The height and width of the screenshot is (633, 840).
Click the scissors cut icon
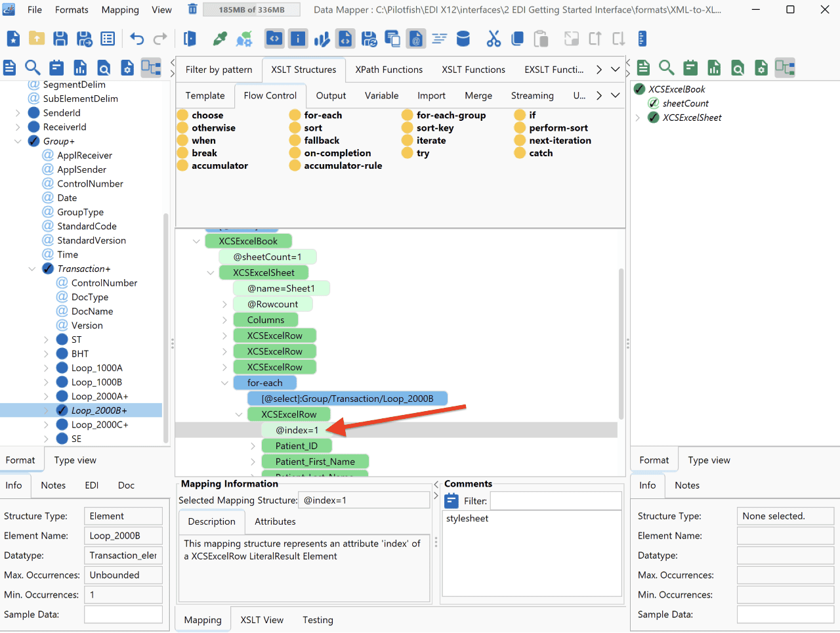click(x=493, y=39)
